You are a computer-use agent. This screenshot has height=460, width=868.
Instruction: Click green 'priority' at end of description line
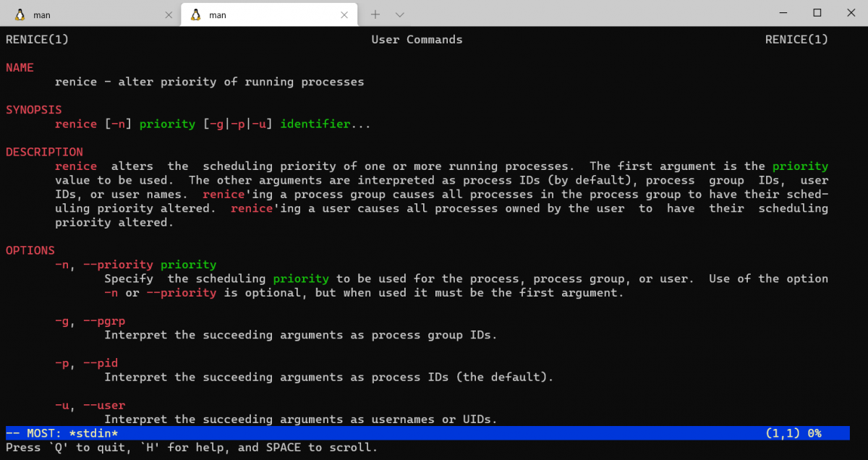(x=800, y=166)
